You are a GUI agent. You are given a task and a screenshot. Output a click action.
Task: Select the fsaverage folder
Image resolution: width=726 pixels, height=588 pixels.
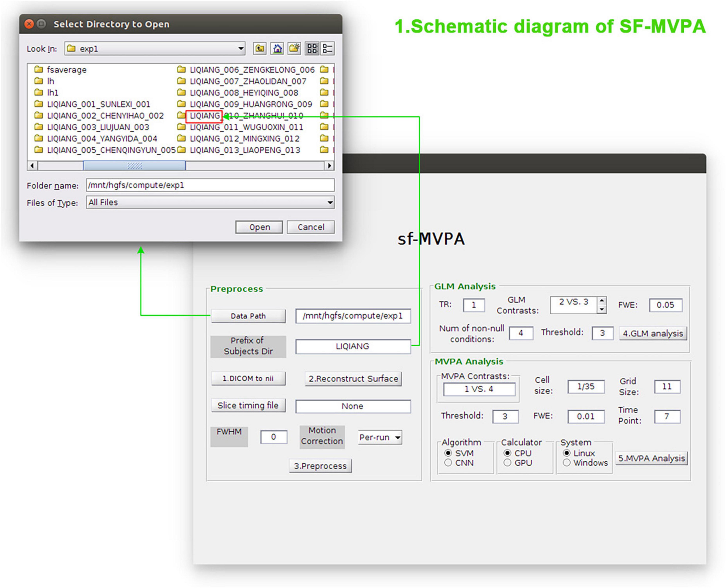(x=61, y=70)
